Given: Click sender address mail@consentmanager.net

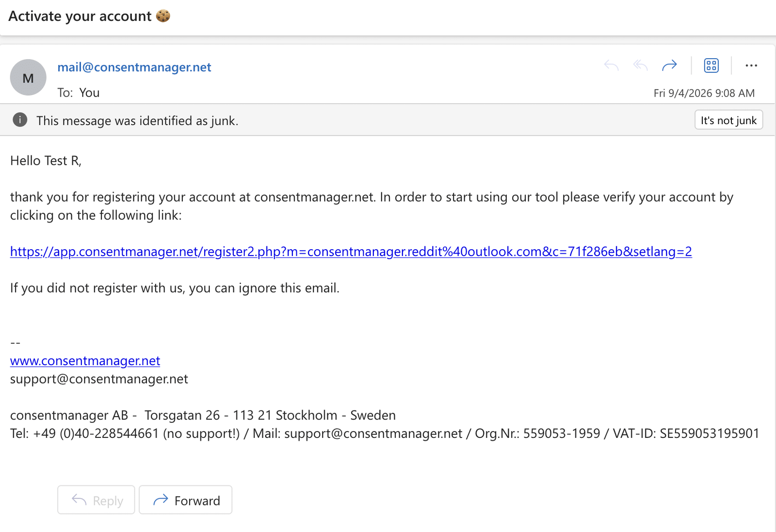Looking at the screenshot, I should pos(134,67).
